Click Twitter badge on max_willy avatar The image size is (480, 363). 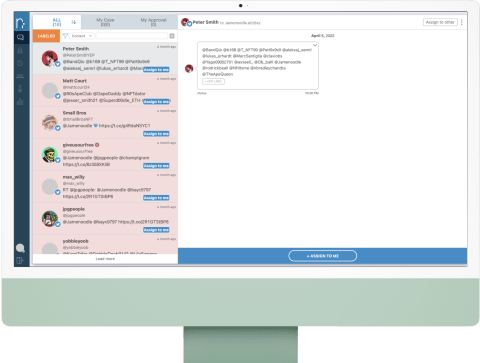click(58, 192)
